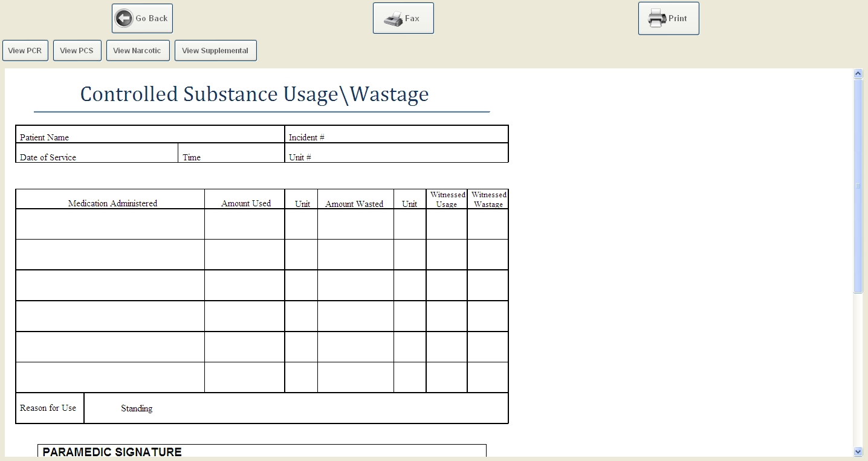This screenshot has width=868, height=461.
Task: Click the scrollbar down arrow
Action: point(858,451)
